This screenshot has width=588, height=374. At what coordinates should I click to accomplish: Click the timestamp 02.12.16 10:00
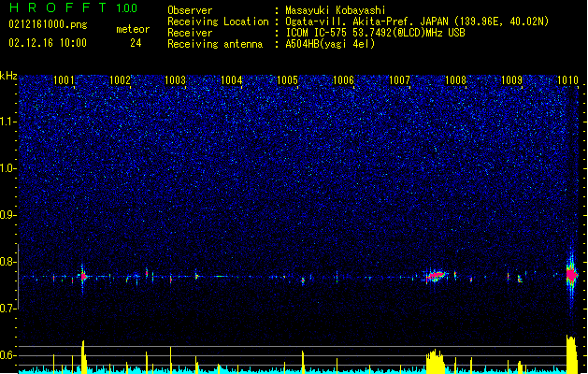point(48,43)
